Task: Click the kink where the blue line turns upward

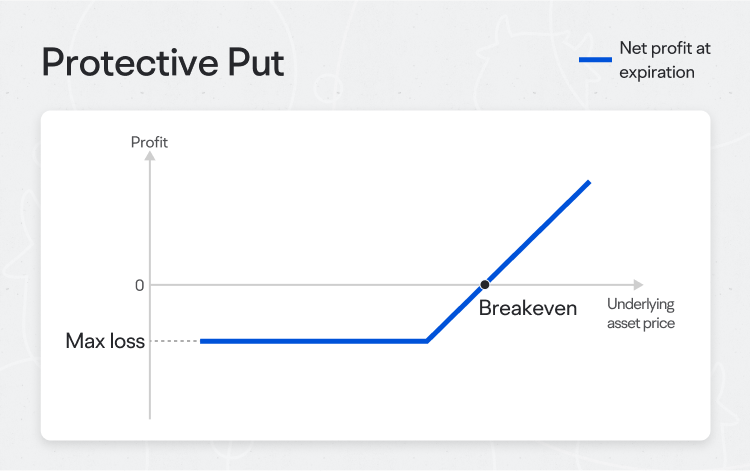Action: click(427, 341)
